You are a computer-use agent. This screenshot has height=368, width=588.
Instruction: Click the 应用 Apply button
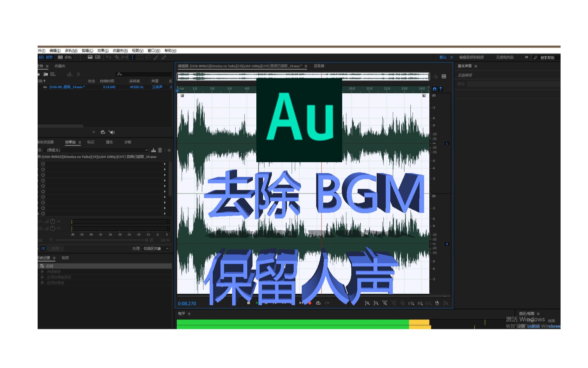tap(56, 249)
